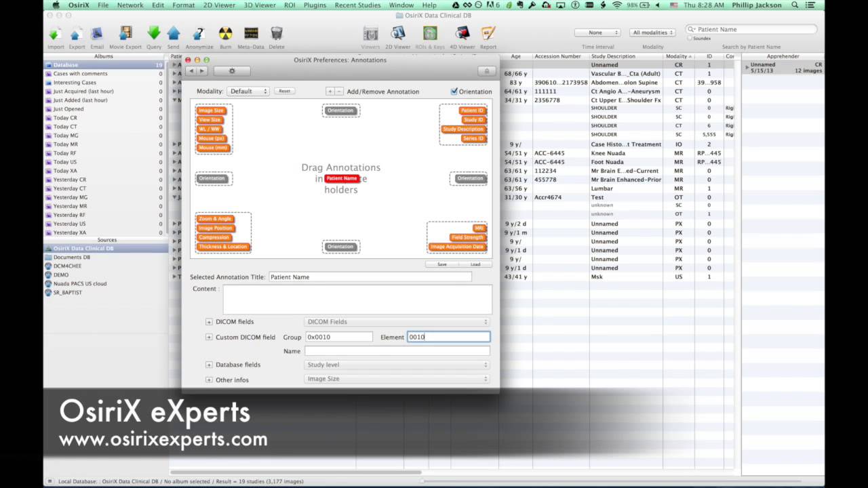Select the Anonymize tool

[199, 34]
